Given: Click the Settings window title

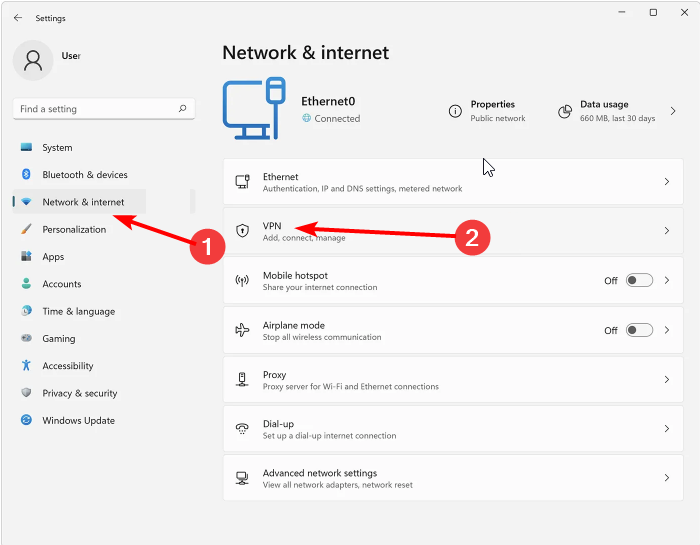Looking at the screenshot, I should point(50,18).
